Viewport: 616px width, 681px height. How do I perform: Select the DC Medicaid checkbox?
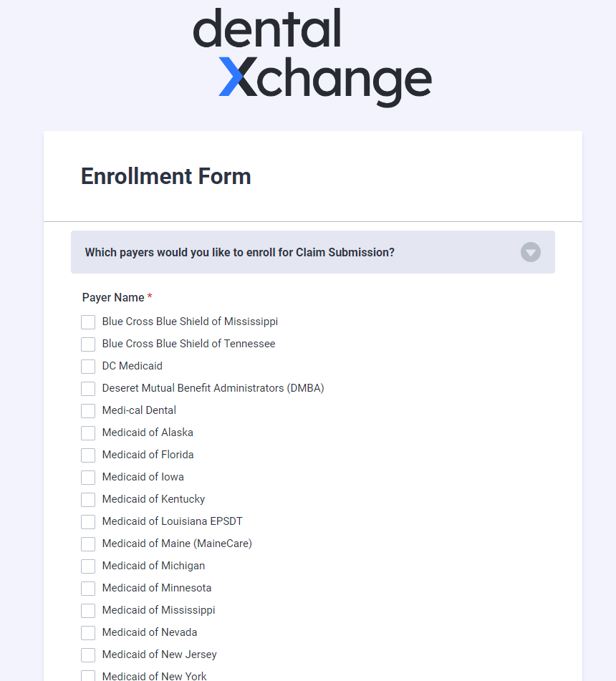(x=88, y=367)
